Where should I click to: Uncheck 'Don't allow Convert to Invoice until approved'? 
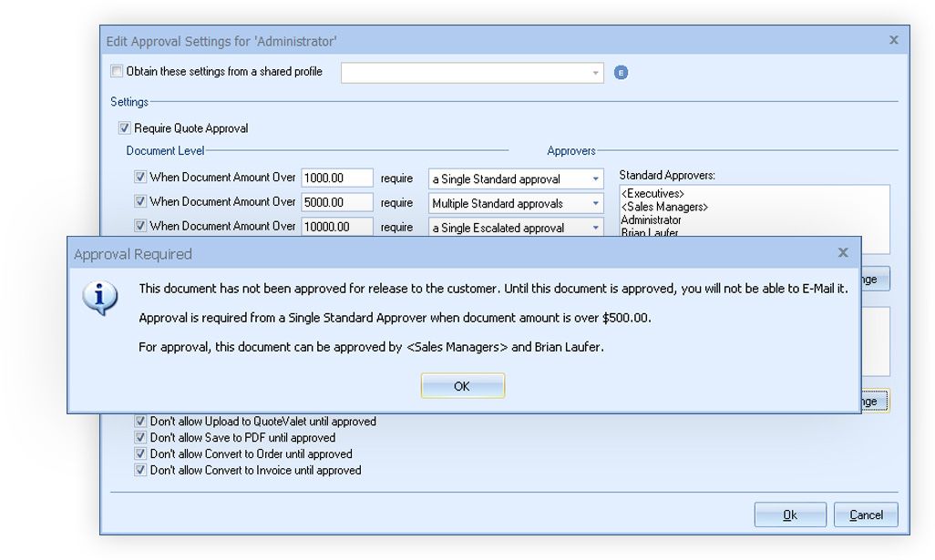140,471
